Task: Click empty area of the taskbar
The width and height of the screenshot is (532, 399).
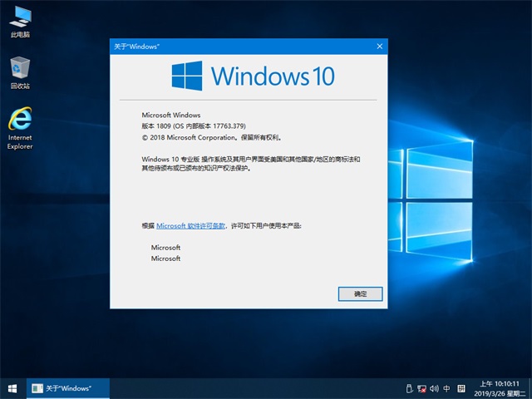Action: pos(249,388)
